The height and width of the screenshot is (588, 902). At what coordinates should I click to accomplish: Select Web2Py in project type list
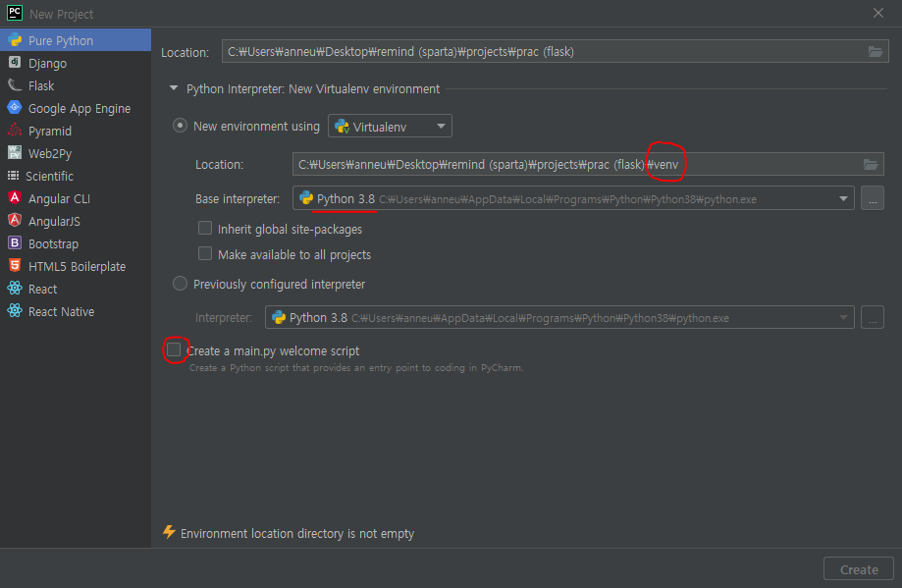(76, 153)
